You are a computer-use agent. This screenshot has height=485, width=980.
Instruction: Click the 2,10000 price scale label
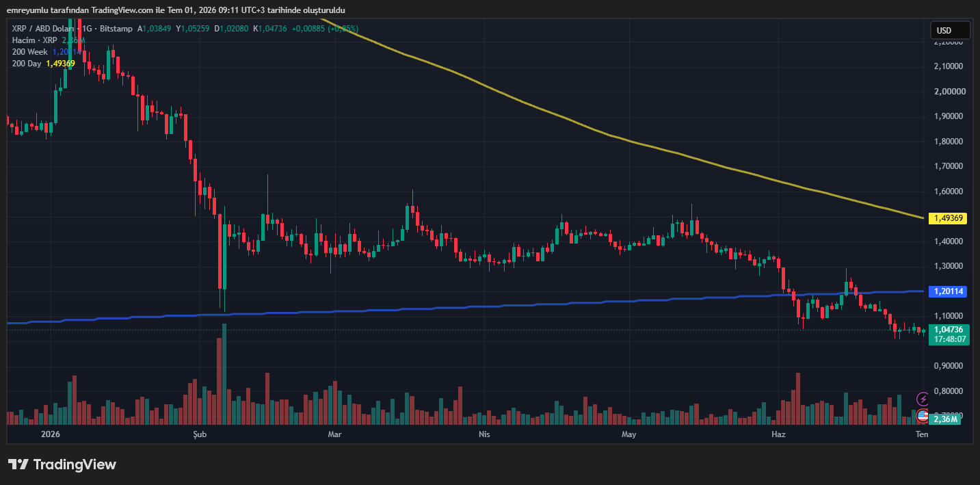(x=949, y=66)
